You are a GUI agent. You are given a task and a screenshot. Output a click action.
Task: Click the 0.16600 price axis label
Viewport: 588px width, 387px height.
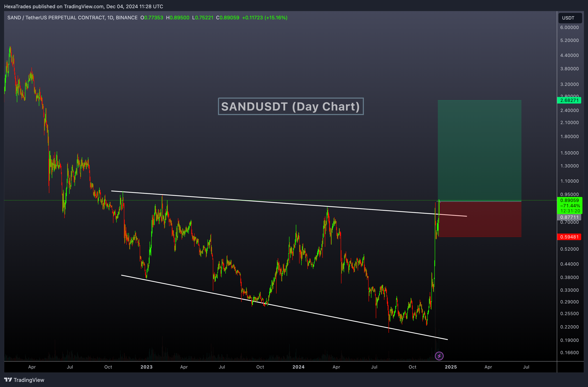(569, 352)
